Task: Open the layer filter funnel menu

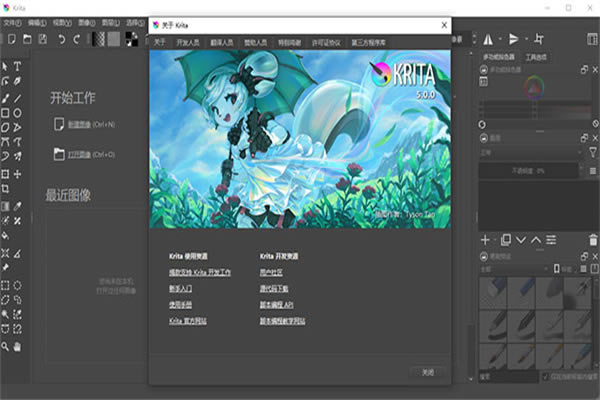Action: (593, 153)
